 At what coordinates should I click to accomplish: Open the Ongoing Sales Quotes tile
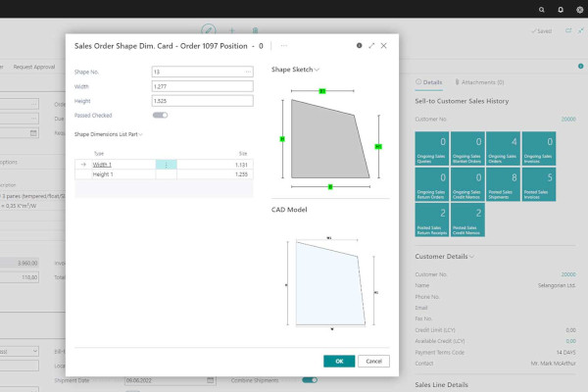431,149
